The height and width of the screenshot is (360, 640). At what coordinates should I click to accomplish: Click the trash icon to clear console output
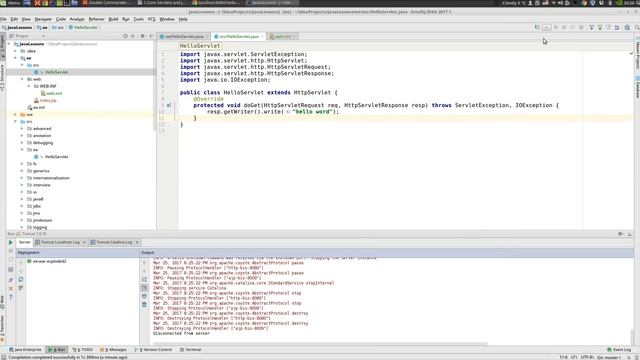[144, 304]
